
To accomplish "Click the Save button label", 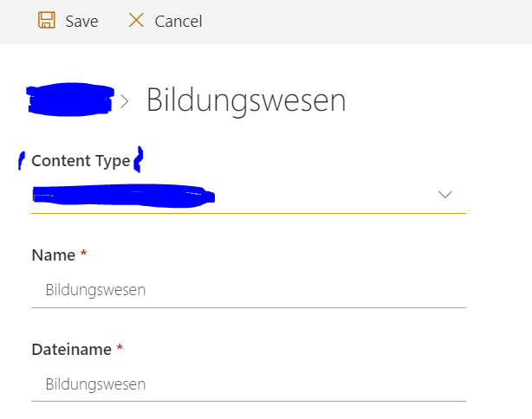I will (81, 22).
